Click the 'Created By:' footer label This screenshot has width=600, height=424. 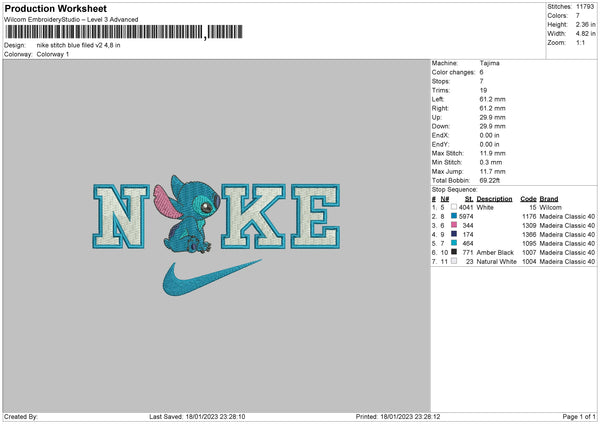21,417
